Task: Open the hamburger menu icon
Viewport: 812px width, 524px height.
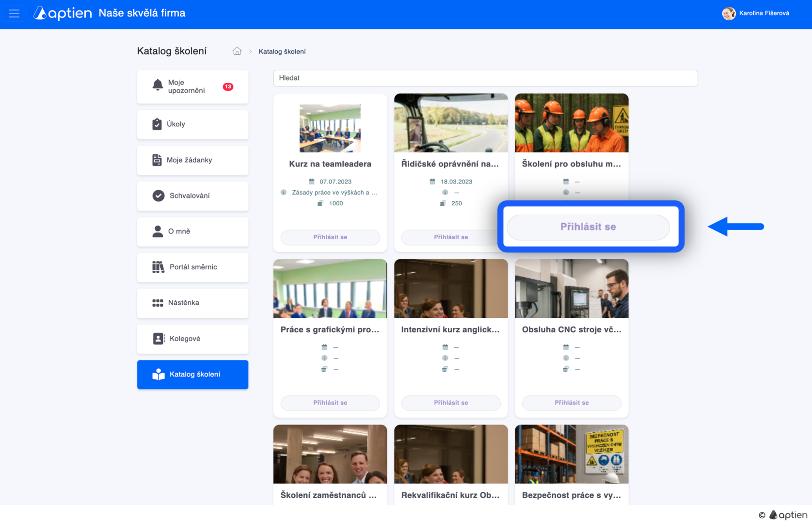Action: (x=14, y=14)
